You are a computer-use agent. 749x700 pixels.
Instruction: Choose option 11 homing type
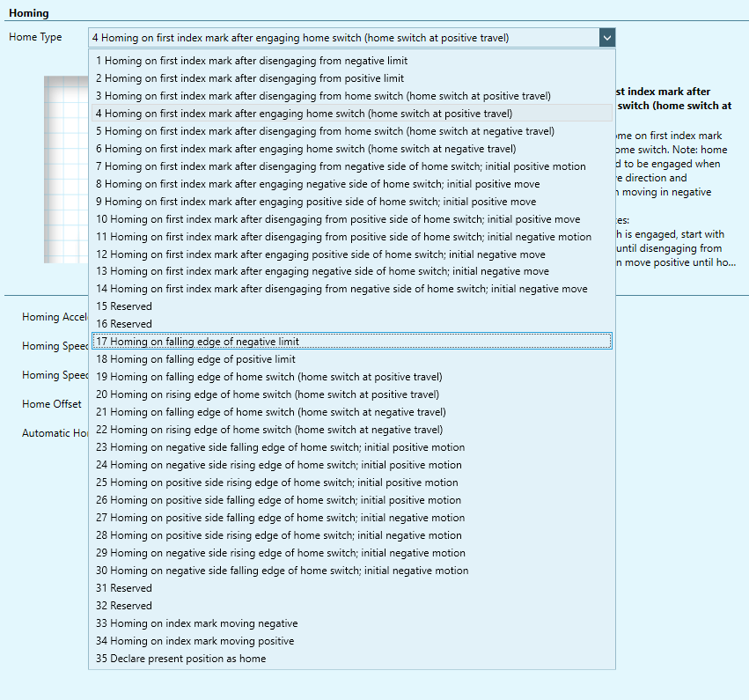pos(351,237)
